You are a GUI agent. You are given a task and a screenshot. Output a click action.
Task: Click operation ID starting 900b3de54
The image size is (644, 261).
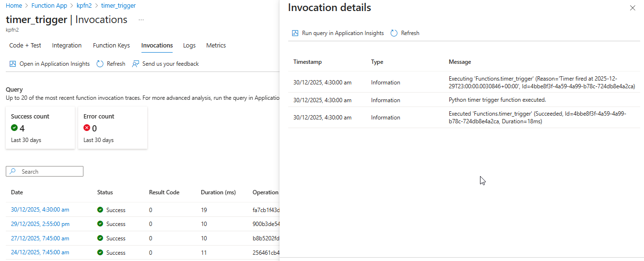pos(266,224)
